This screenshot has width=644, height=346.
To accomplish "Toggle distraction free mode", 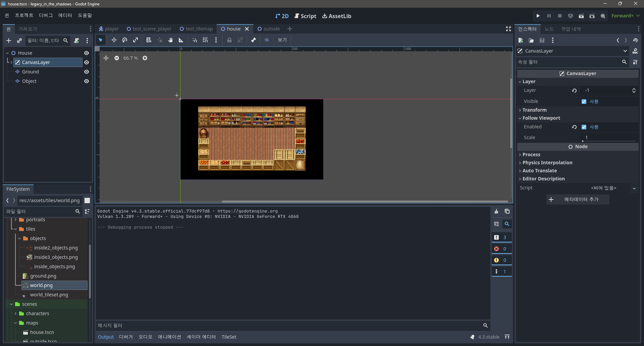I will [508, 29].
